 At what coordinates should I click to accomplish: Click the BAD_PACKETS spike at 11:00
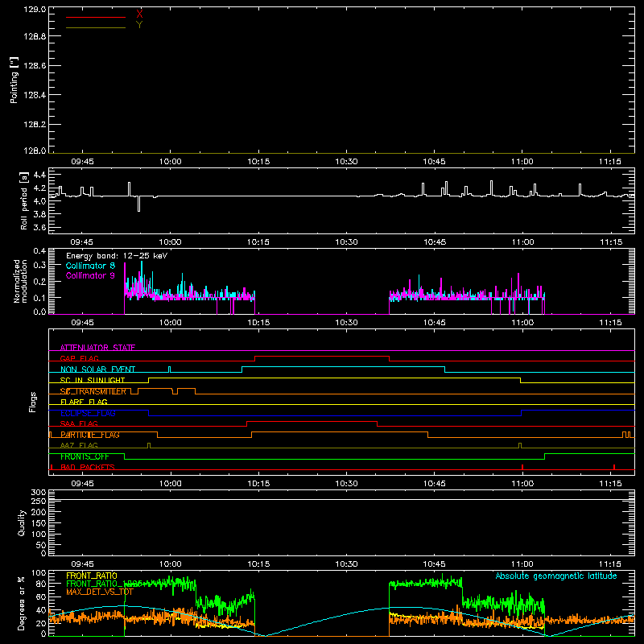pyautogui.click(x=522, y=467)
